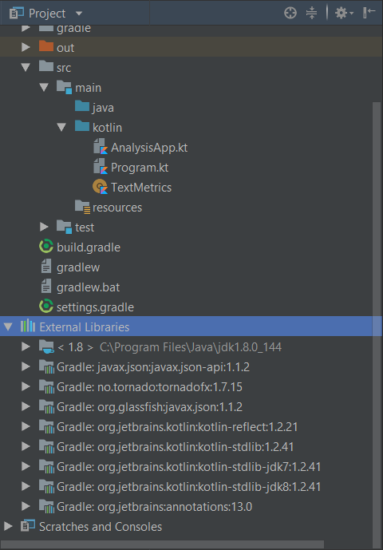
Task: Click the Collapse All icon in the header
Action: pos(311,13)
